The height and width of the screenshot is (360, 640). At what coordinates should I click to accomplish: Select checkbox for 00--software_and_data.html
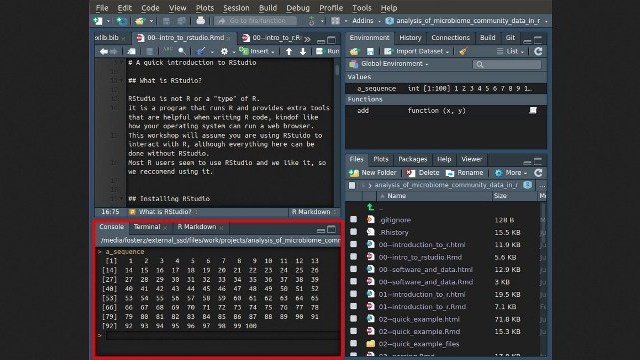point(353,269)
